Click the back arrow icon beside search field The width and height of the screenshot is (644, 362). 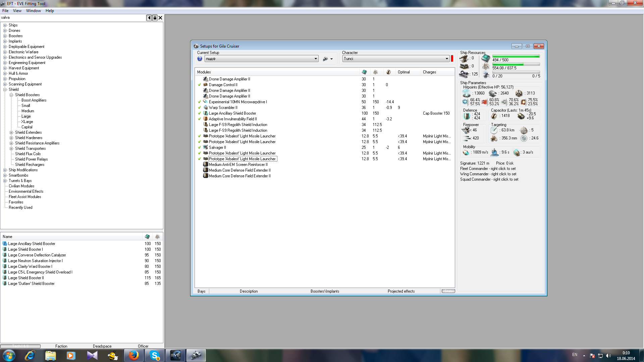[x=149, y=18]
